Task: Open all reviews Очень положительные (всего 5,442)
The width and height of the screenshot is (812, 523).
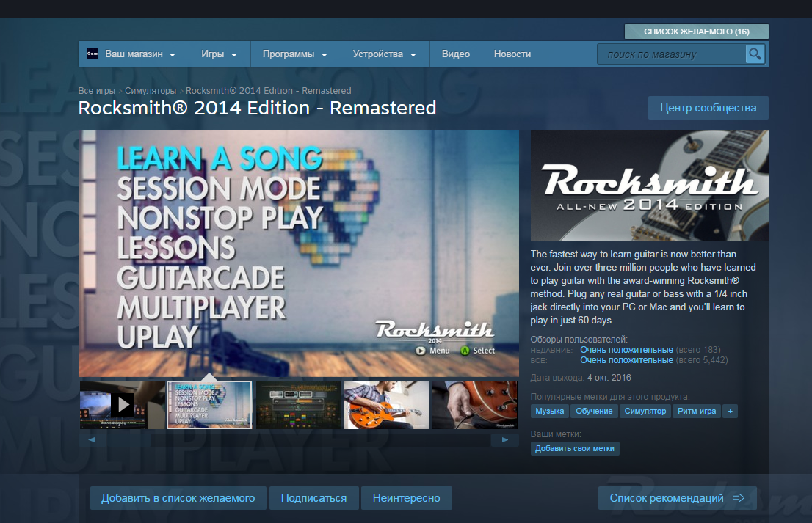Action: tap(653, 360)
